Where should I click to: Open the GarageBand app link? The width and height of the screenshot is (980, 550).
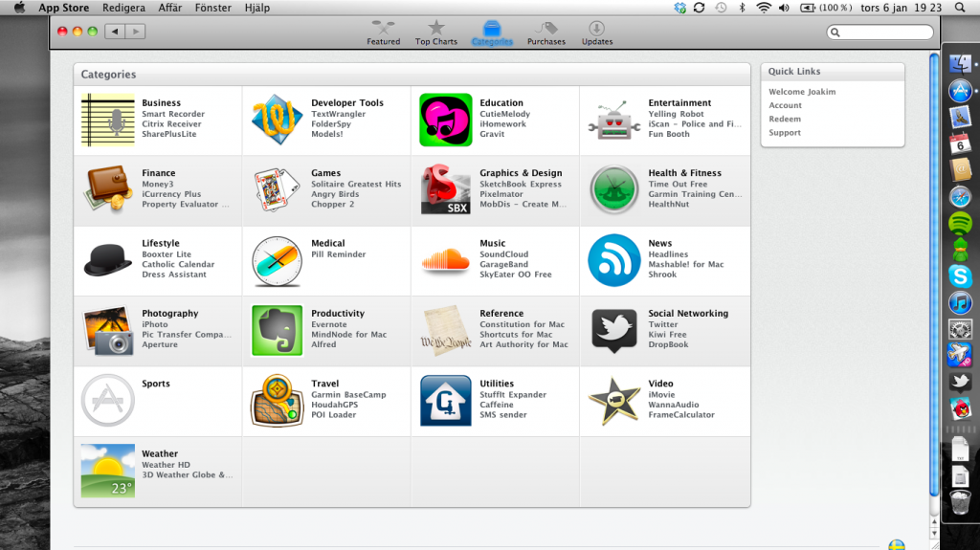[503, 264]
